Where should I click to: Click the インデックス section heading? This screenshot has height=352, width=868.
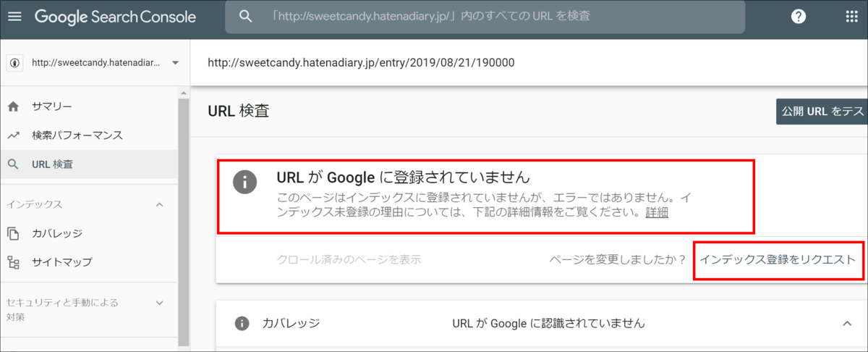pyautogui.click(x=33, y=204)
